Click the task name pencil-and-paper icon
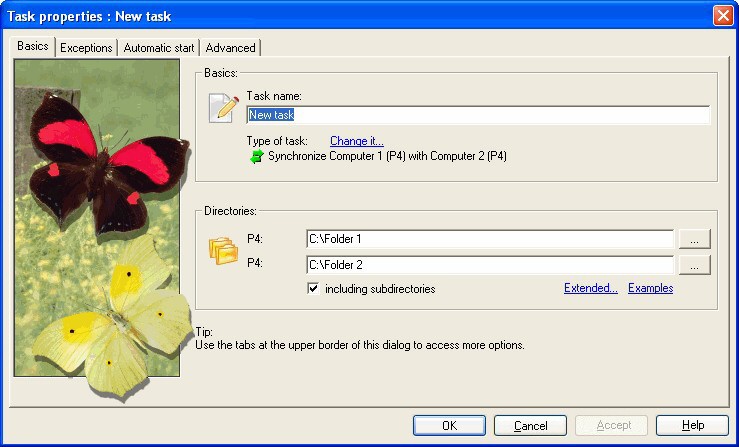Viewport: 739px width, 447px height. 223,108
